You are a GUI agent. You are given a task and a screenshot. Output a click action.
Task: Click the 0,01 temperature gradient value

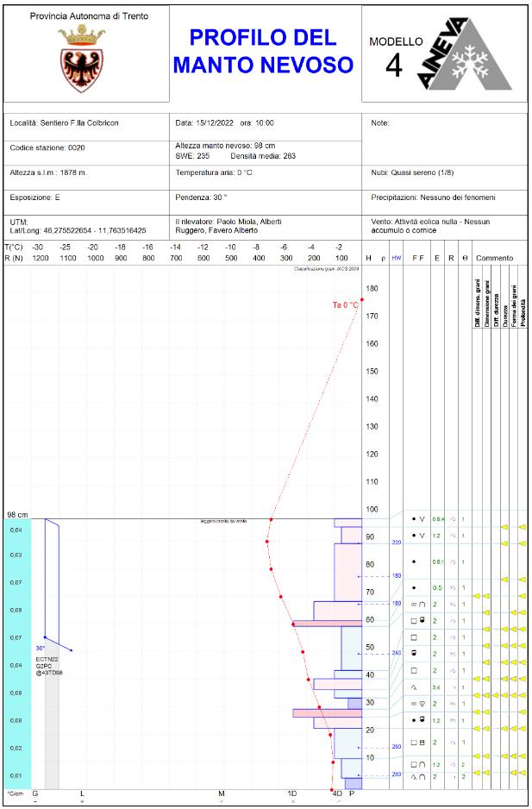pos(16,775)
